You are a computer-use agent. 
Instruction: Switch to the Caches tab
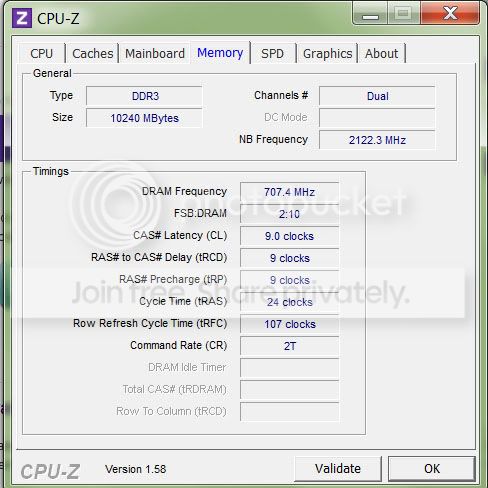pyautogui.click(x=93, y=53)
